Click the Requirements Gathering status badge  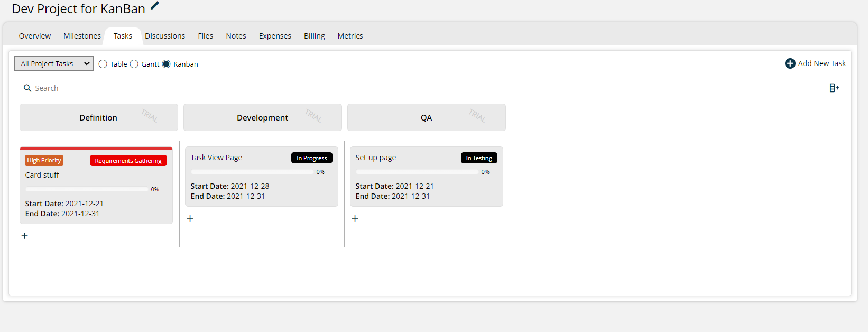(128, 161)
